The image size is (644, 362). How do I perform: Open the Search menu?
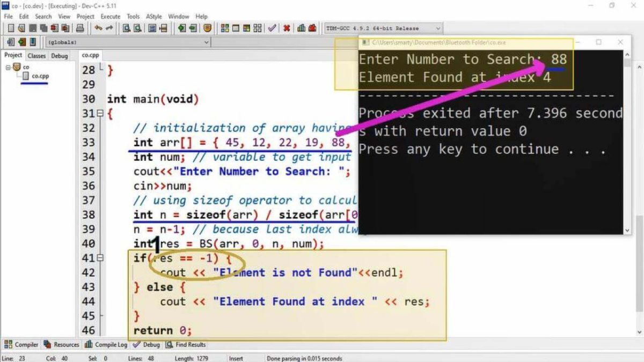[43, 17]
